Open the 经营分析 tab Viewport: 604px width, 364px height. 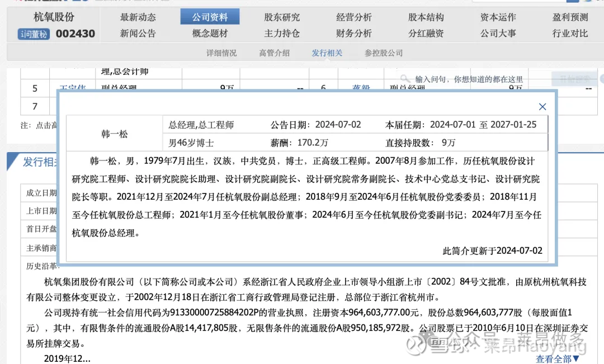[354, 17]
